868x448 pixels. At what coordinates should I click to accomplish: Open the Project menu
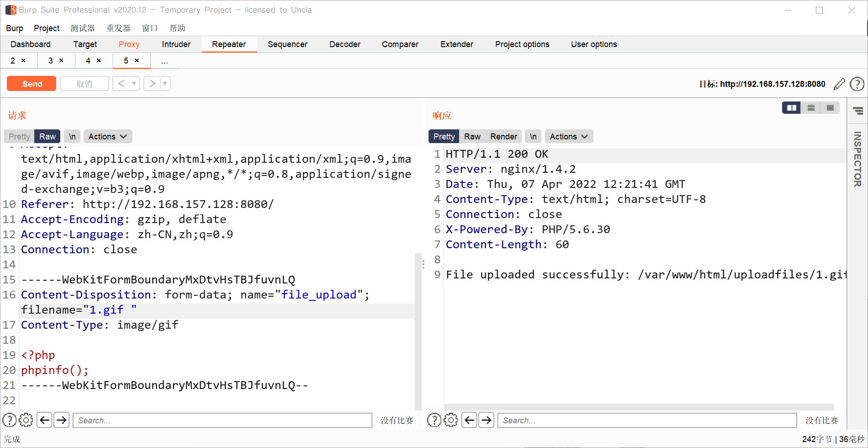pyautogui.click(x=47, y=28)
